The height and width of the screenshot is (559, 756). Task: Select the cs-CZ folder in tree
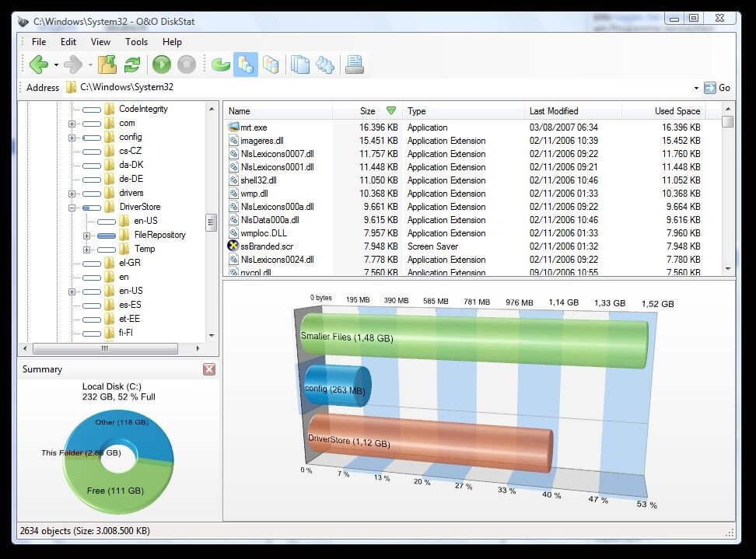click(130, 151)
